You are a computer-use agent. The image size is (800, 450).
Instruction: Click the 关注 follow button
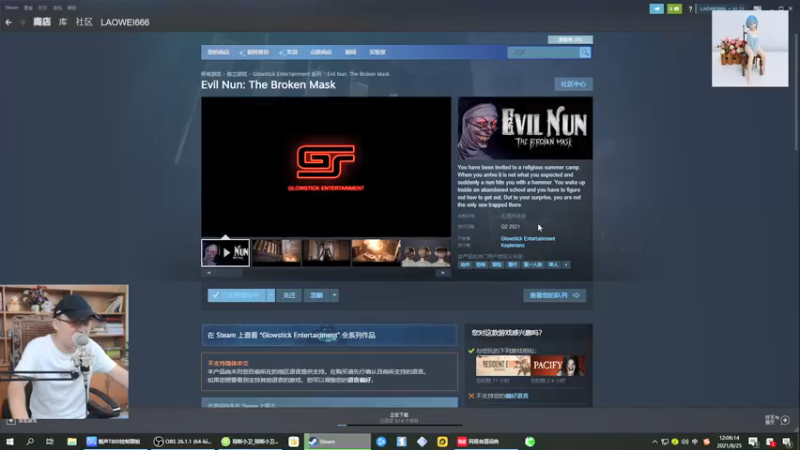(289, 295)
